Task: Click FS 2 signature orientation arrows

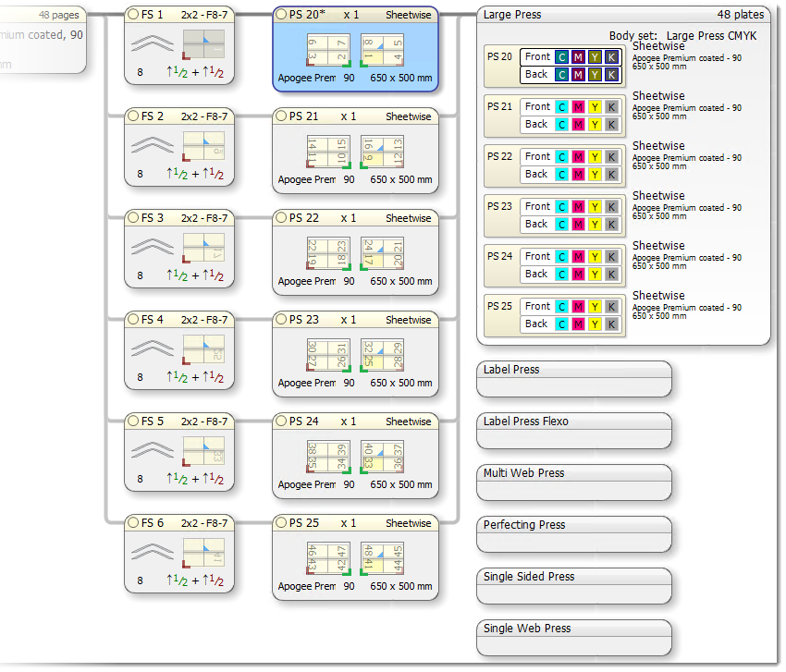Action: coord(195,174)
